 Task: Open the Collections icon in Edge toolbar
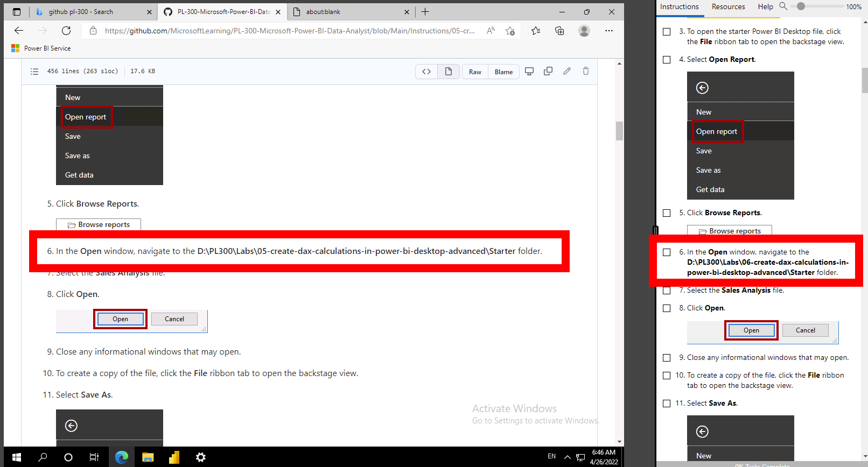560,31
